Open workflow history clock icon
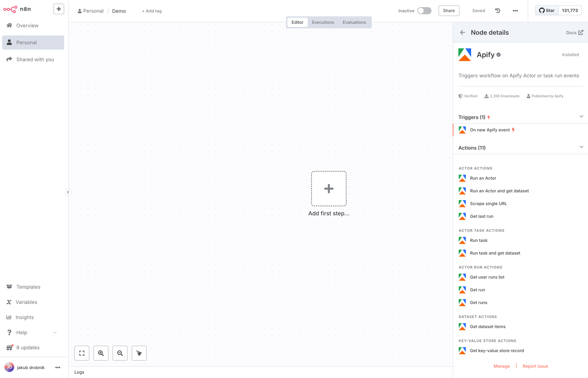Image resolution: width=588 pixels, height=378 pixels. [x=497, y=11]
